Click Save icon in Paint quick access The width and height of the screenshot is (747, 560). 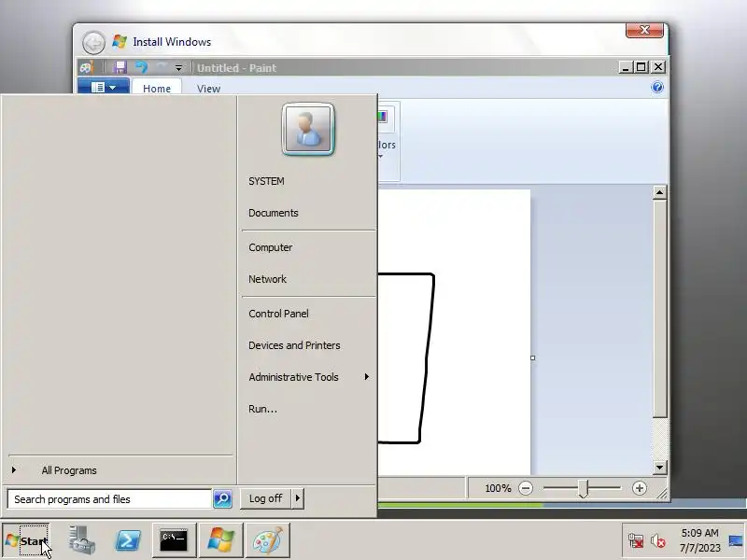coord(120,67)
